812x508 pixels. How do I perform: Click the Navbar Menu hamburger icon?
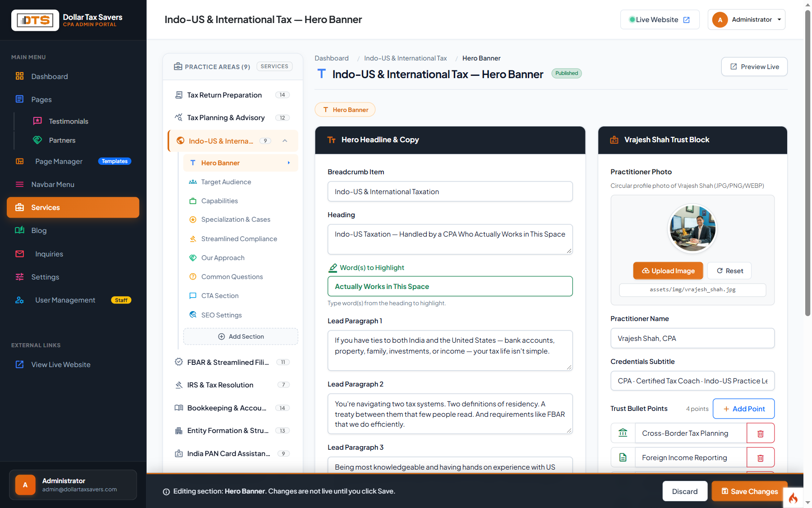(19, 184)
